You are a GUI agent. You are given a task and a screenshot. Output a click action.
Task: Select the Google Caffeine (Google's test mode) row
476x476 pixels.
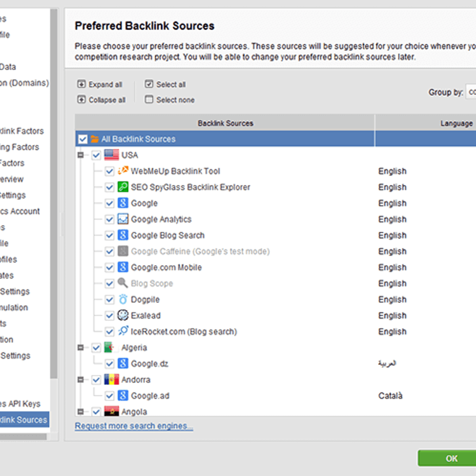coord(200,251)
